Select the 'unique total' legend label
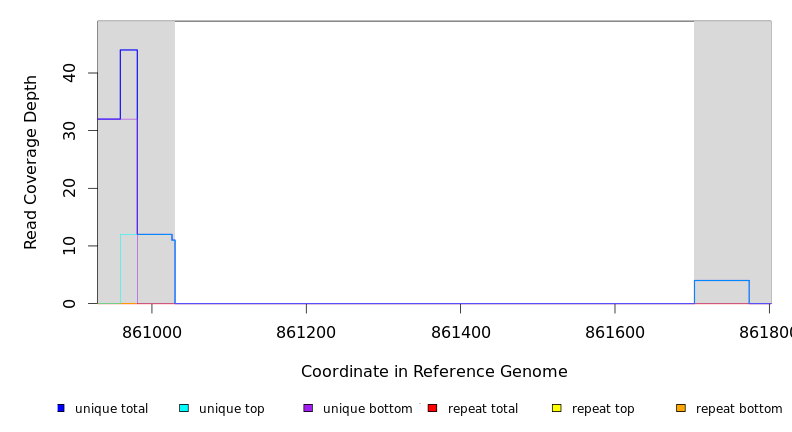The width and height of the screenshot is (792, 432). (111, 409)
